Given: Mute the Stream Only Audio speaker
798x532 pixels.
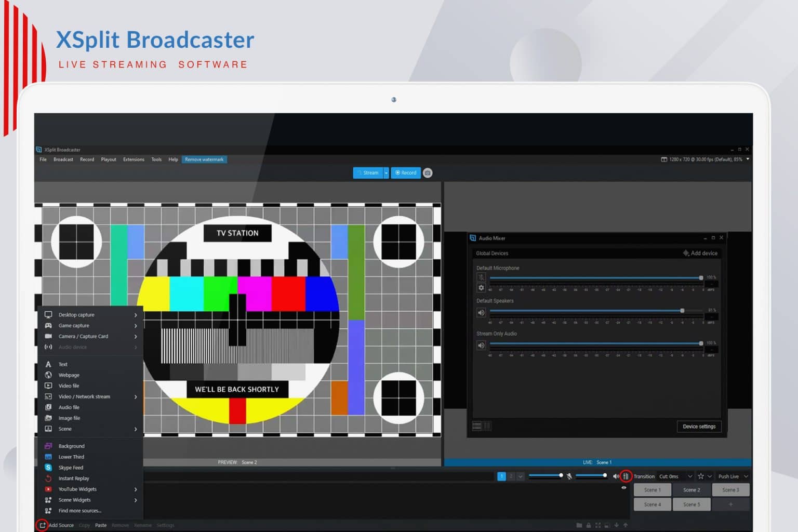Looking at the screenshot, I should tap(481, 344).
